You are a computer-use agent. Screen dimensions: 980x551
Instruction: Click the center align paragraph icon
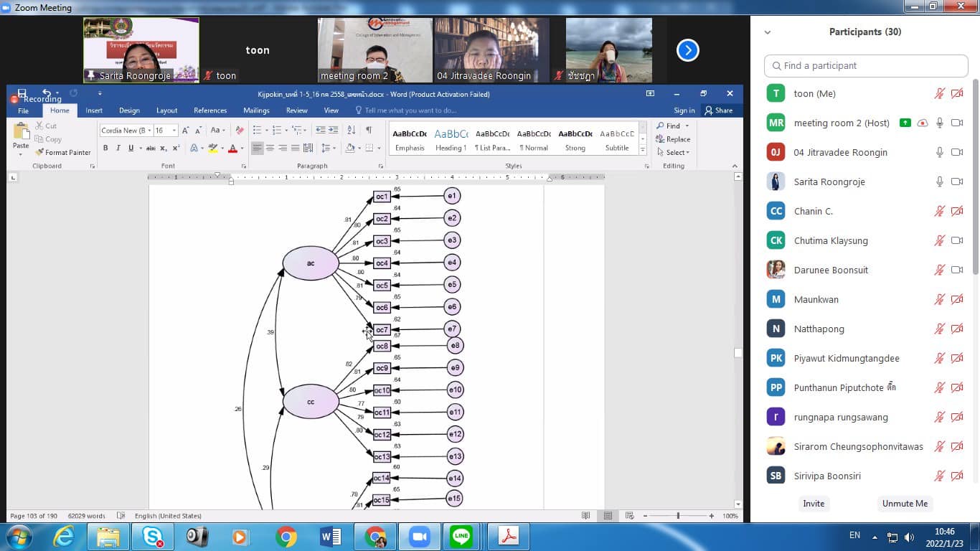coord(270,148)
